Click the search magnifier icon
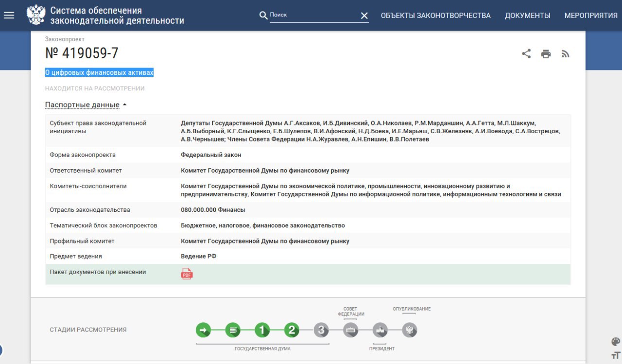The image size is (622, 364). [263, 16]
